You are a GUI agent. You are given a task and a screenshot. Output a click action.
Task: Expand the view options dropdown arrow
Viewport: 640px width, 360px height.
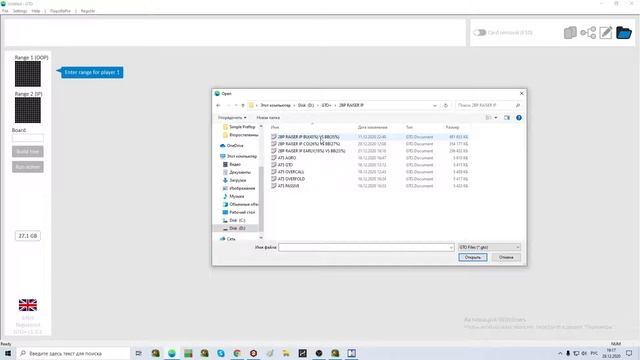coord(496,118)
